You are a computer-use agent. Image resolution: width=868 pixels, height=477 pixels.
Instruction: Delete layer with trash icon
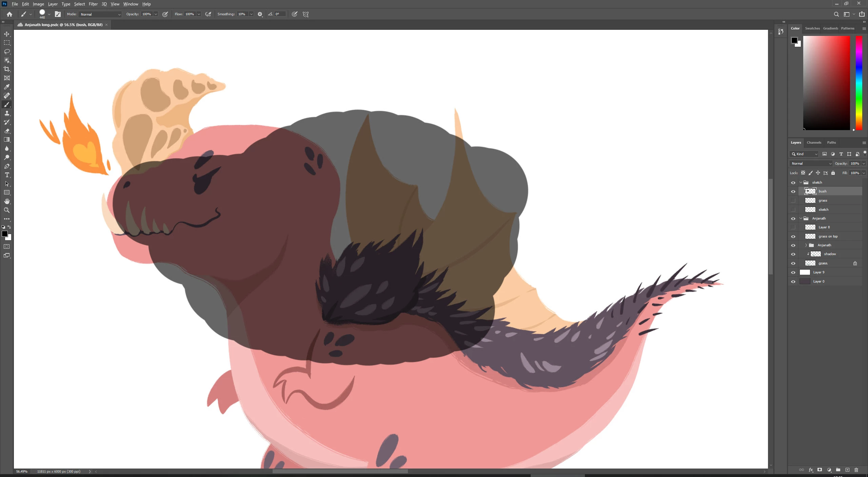[x=856, y=470]
